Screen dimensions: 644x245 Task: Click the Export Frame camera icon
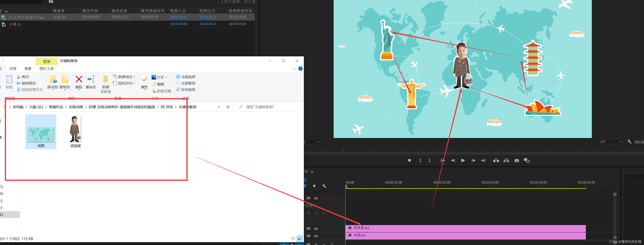517,161
